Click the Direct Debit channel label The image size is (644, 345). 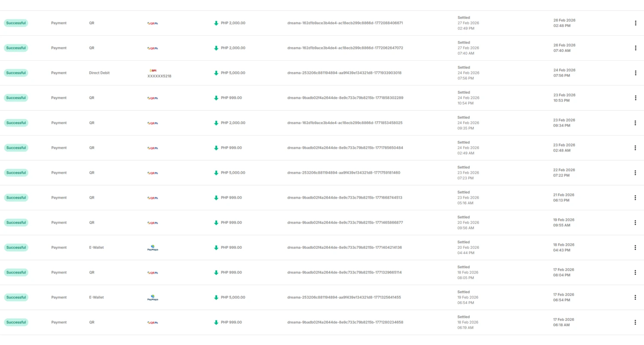tap(99, 73)
